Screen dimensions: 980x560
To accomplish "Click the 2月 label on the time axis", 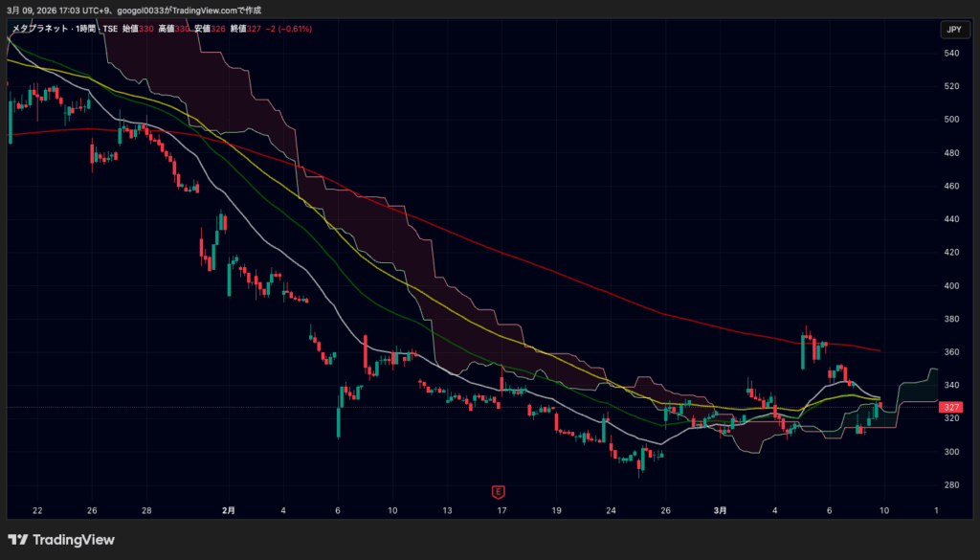I will point(228,512).
